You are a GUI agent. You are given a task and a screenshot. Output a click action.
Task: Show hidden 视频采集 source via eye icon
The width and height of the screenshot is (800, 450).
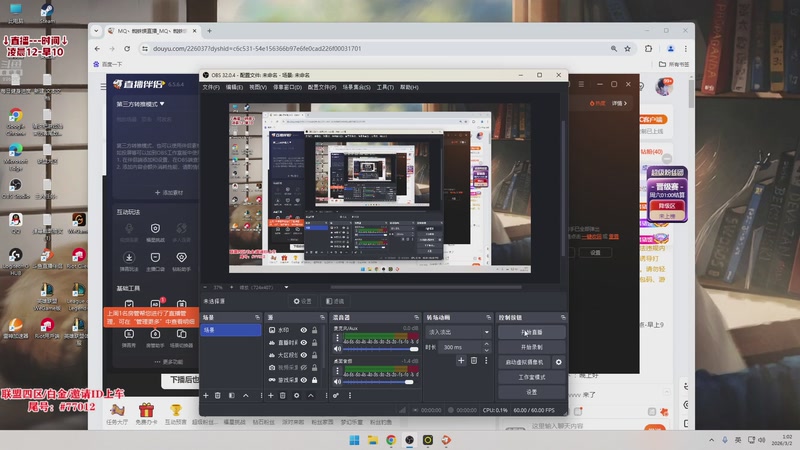click(x=304, y=367)
